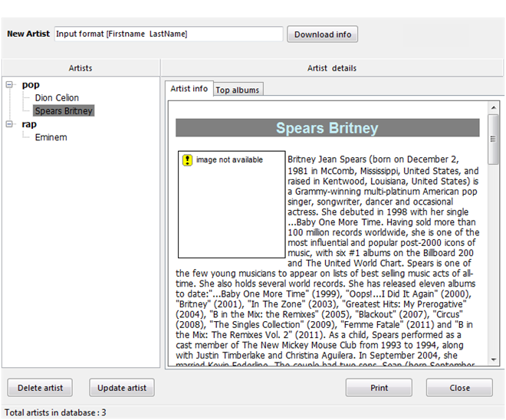506x420 pixels.
Task: Select the rap genre in tree
Action: [x=29, y=124]
